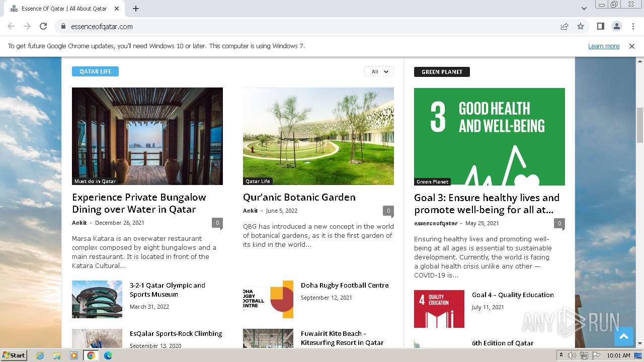Click the 10:01 AM system clock
Viewport: 644px width, 362px height.
618,355
